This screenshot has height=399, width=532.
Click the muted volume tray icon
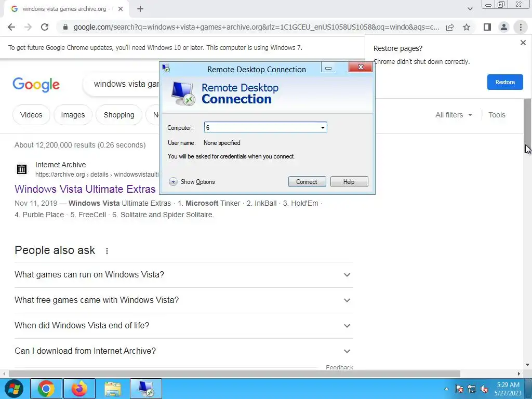point(484,389)
